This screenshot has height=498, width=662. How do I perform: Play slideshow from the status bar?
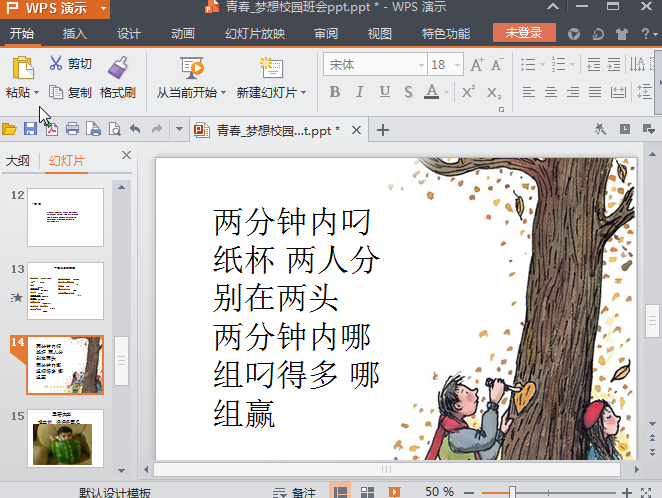[x=394, y=492]
